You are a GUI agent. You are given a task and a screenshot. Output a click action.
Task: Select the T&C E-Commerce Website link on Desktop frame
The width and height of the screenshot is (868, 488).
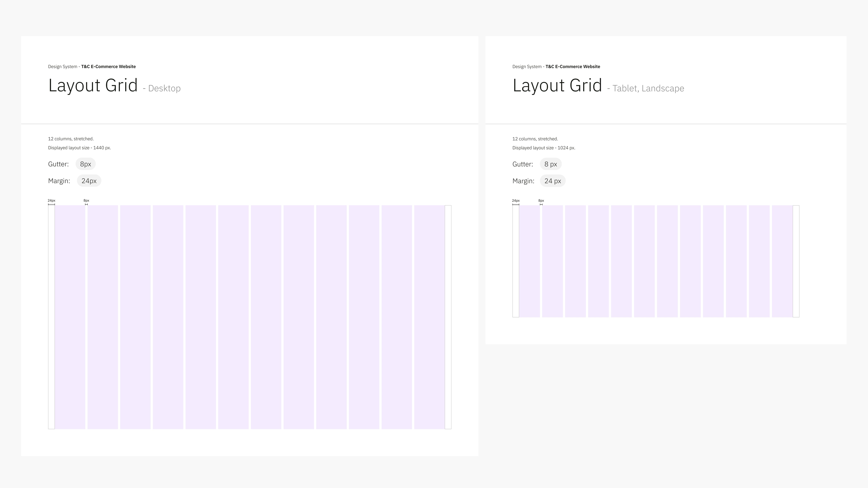point(108,66)
